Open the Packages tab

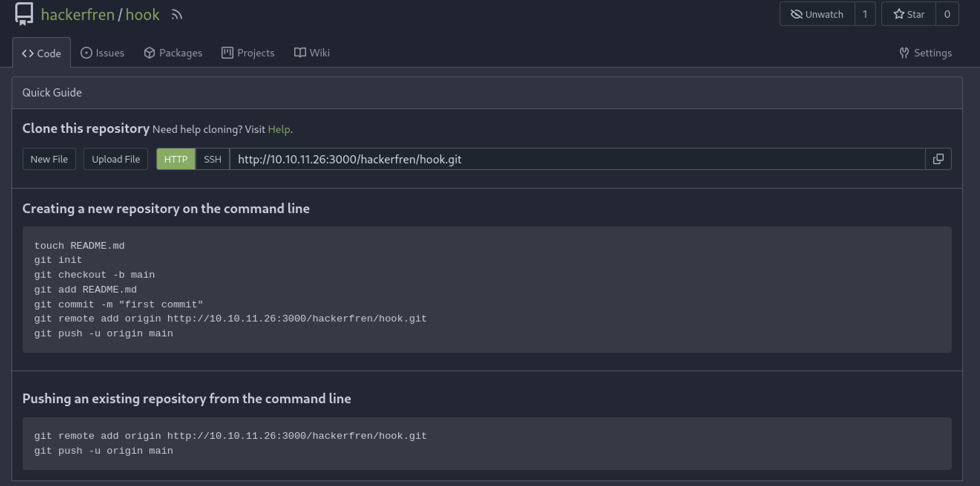[x=173, y=53]
